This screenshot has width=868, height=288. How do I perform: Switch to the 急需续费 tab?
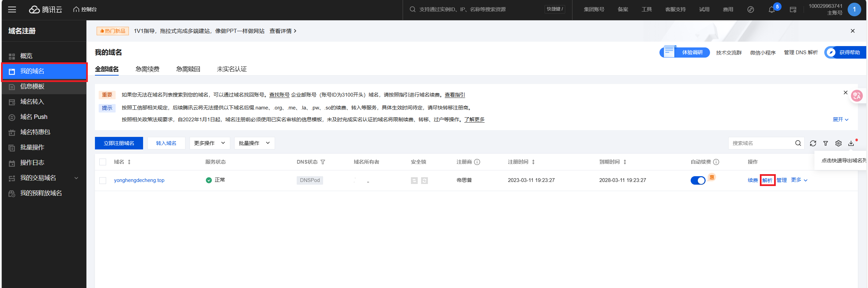(x=147, y=69)
